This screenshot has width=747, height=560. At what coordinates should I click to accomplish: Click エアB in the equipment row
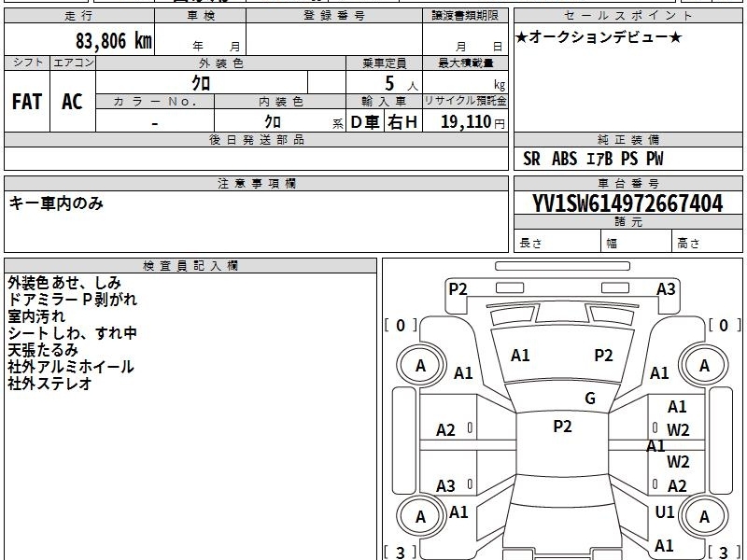(599, 159)
